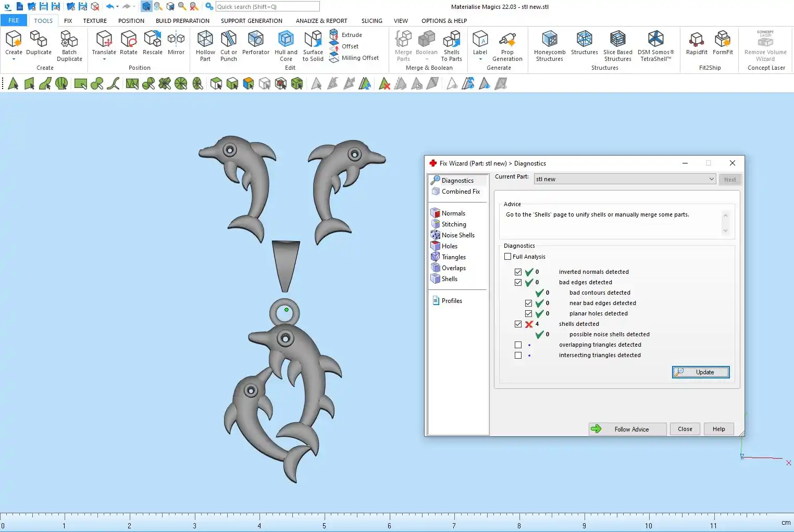Enable the Full Analysis checkbox
Screen dimensions: 794x532
pyautogui.click(x=508, y=257)
